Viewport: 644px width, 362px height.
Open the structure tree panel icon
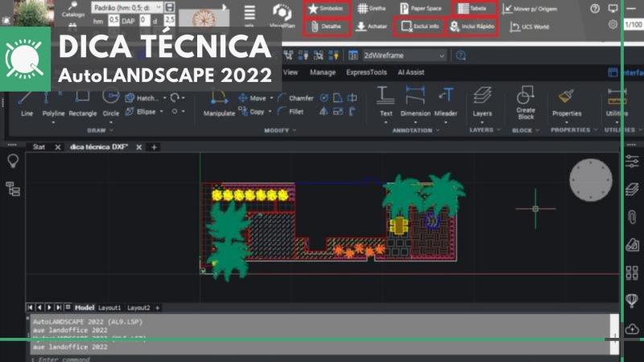click(x=13, y=189)
